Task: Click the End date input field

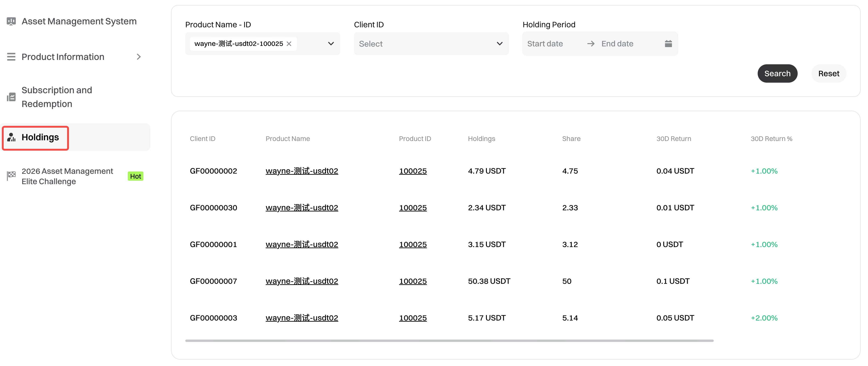Action: [x=627, y=44]
